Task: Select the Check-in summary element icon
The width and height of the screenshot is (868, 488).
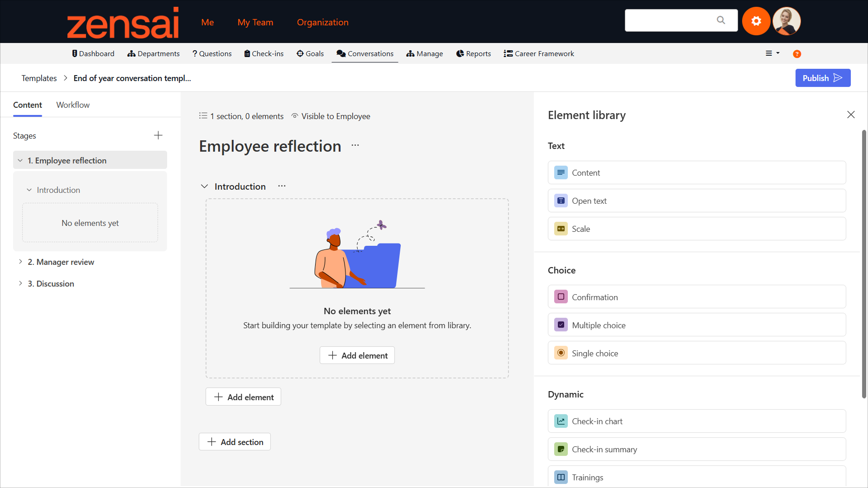Action: (561, 449)
